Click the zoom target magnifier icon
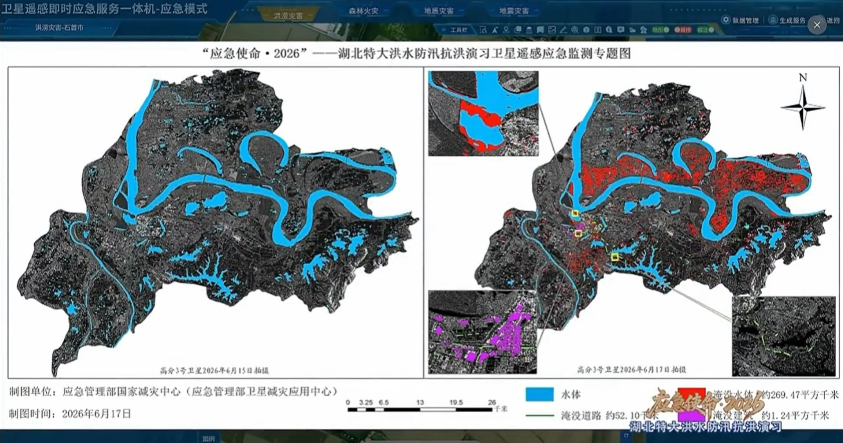The image size is (843, 443). coord(575,30)
